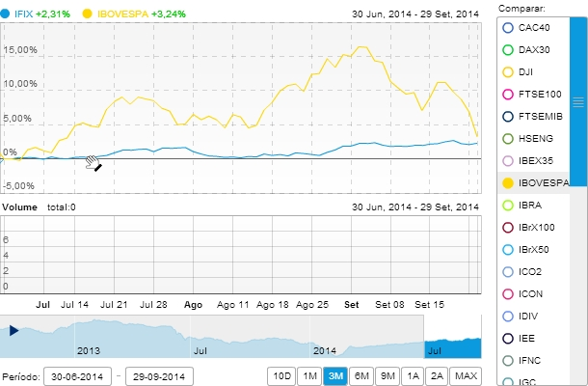Switch chart range to 1M

(308, 375)
